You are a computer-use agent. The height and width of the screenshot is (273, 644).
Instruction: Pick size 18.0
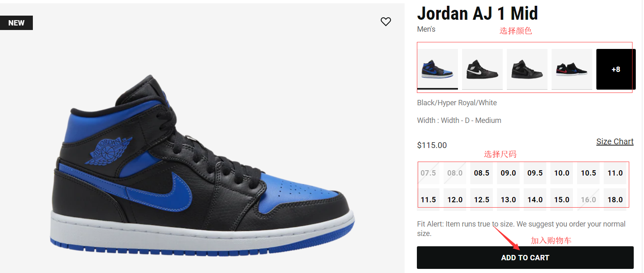(615, 199)
